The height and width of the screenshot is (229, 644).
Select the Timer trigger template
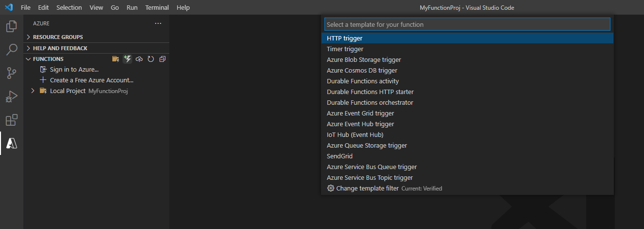pyautogui.click(x=467, y=49)
